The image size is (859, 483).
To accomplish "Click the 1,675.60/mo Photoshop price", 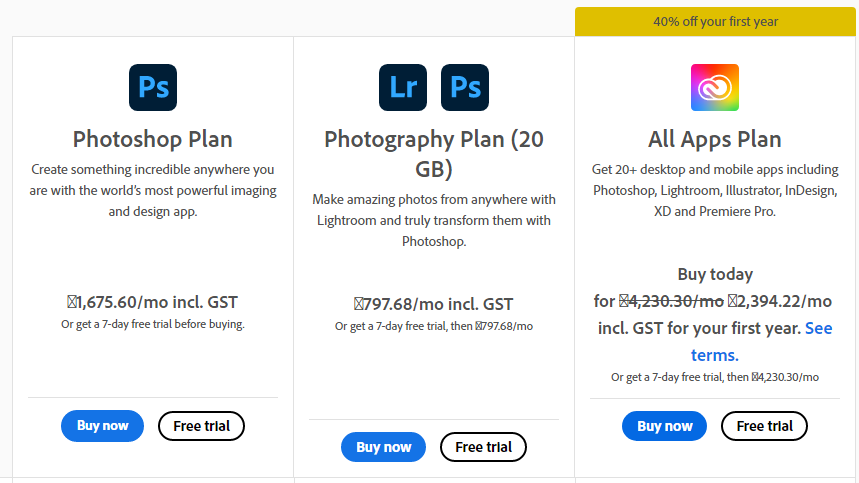I will tap(153, 302).
